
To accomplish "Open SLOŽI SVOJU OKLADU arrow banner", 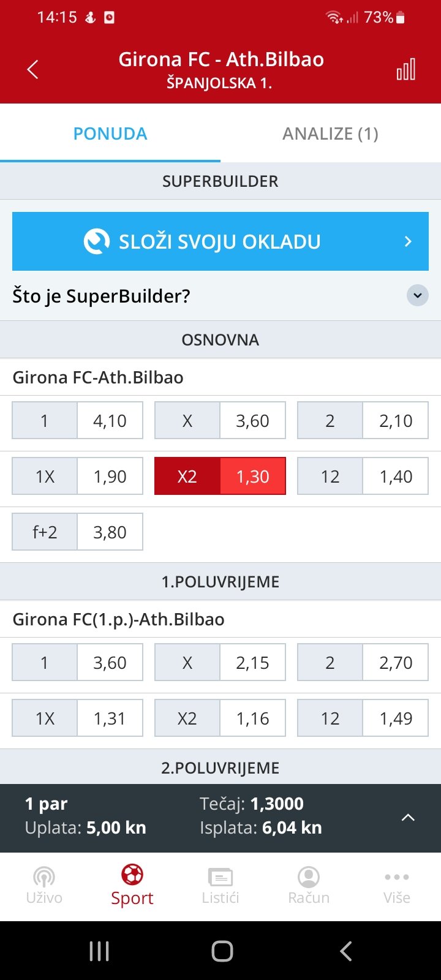I will (221, 241).
